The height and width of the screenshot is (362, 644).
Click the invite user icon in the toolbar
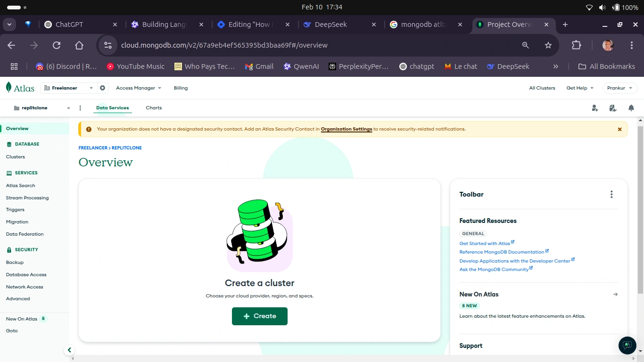pos(594,108)
